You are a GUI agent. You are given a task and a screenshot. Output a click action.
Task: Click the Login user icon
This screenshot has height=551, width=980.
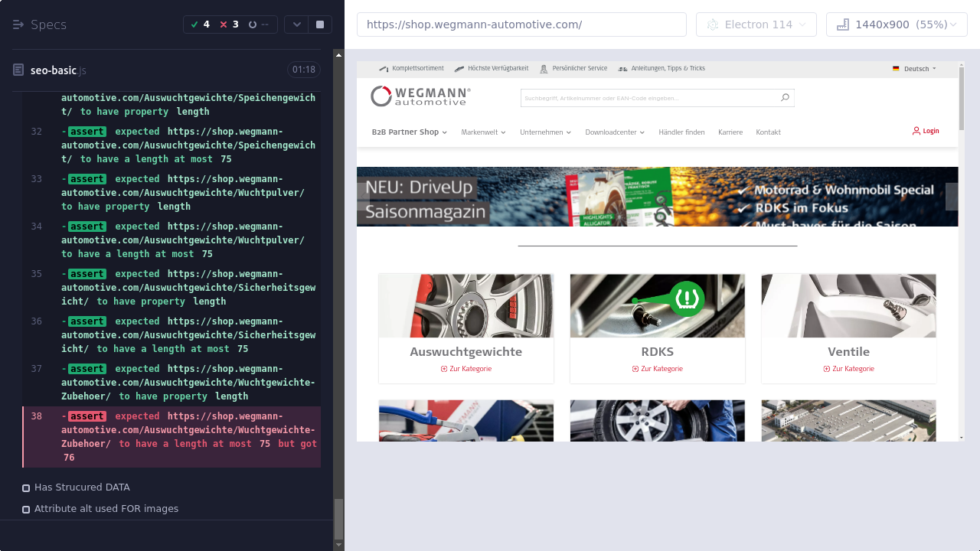(x=916, y=131)
